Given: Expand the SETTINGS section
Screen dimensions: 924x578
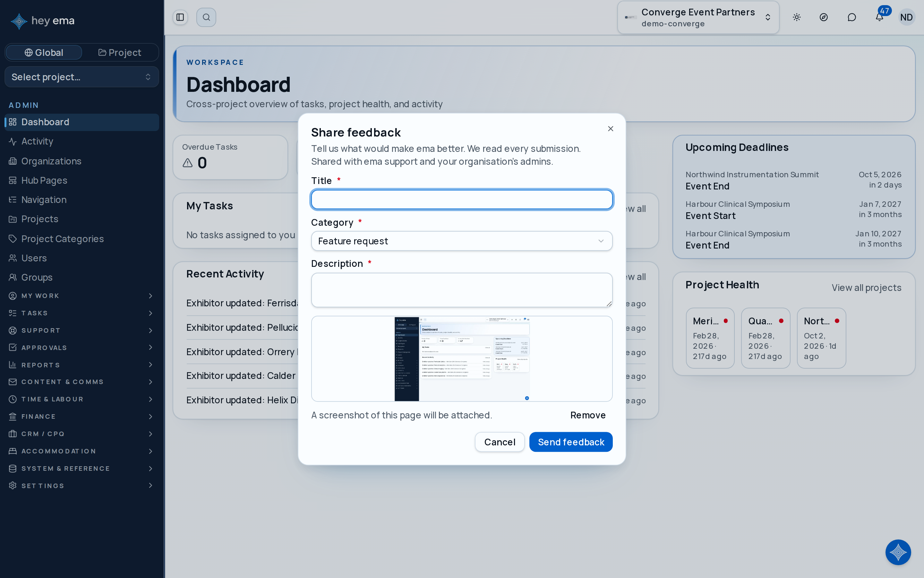Looking at the screenshot, I should (81, 486).
